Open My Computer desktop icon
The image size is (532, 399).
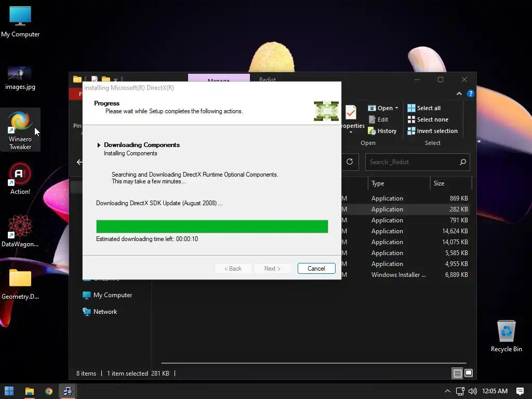pyautogui.click(x=20, y=21)
